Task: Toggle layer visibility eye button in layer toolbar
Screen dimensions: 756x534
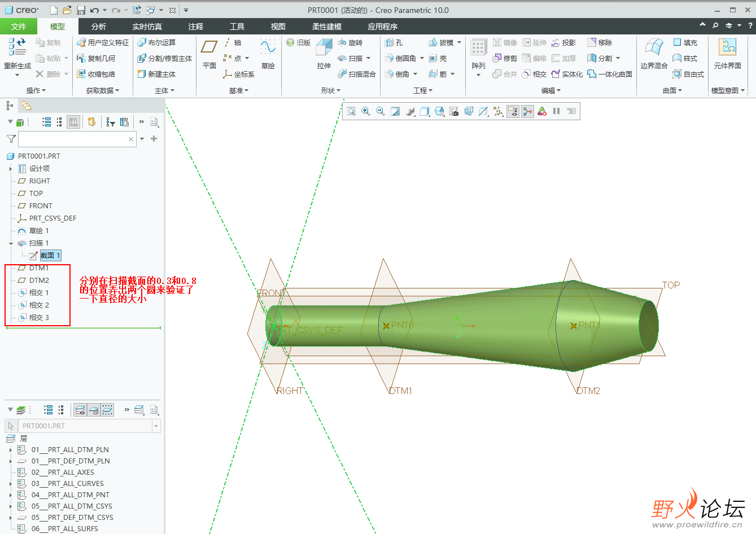Action: coord(81,410)
